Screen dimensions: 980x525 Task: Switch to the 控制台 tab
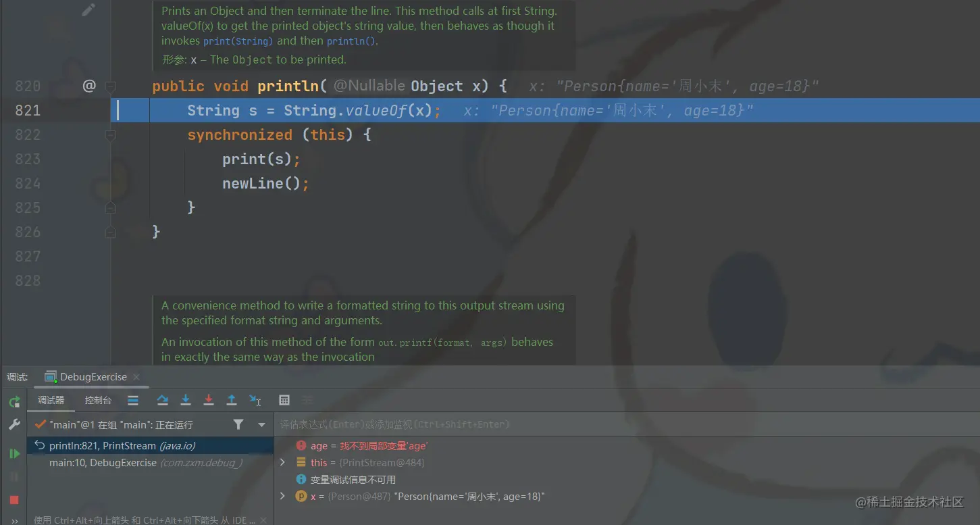[x=98, y=400]
